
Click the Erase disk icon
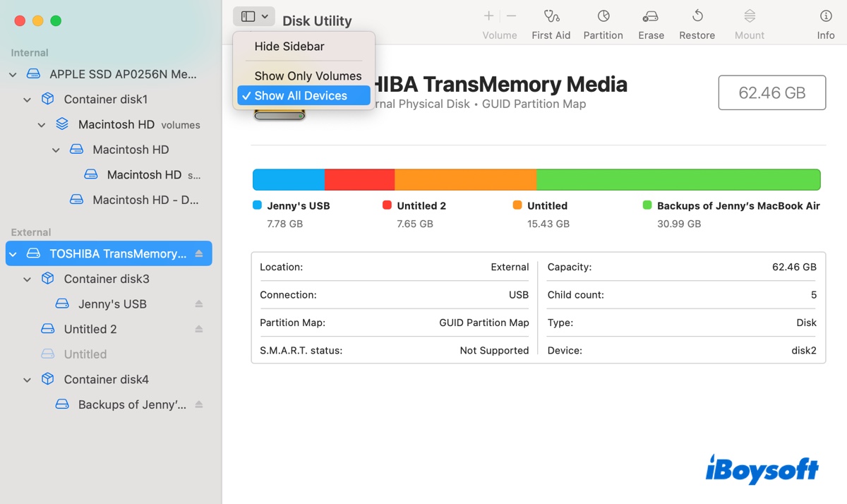click(651, 16)
